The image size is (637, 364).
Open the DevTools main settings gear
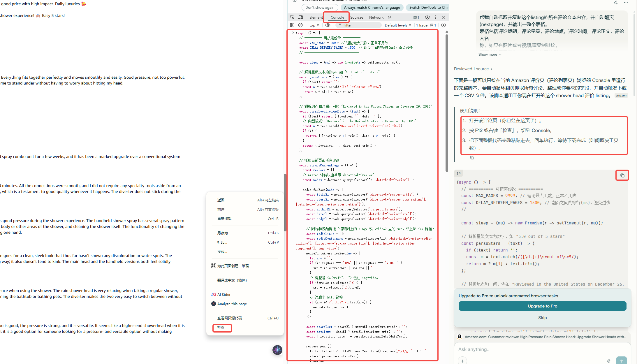tap(427, 17)
